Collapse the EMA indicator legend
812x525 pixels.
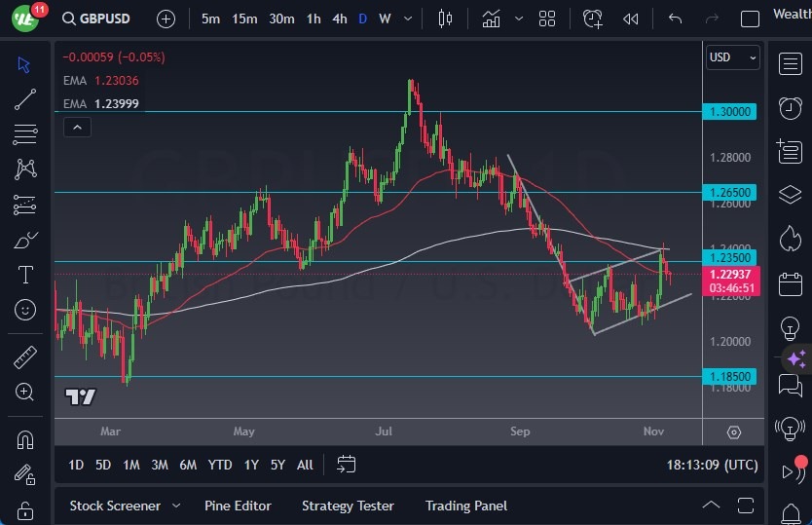coord(76,127)
